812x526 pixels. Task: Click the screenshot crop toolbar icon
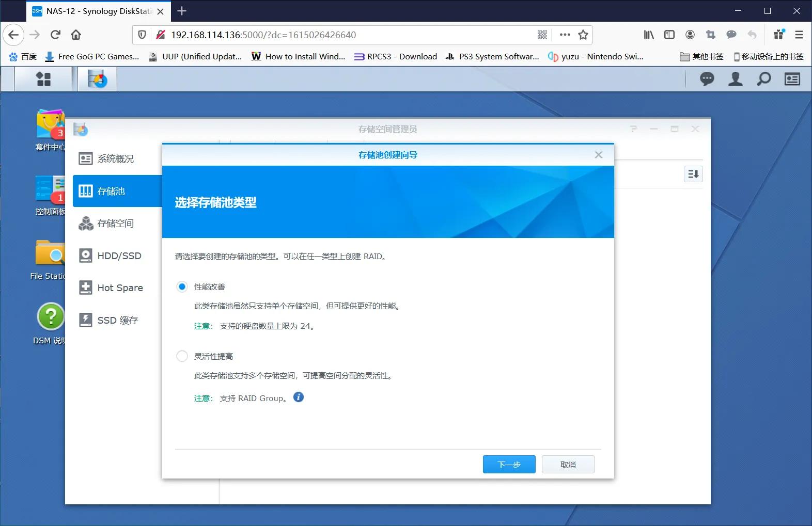(711, 35)
